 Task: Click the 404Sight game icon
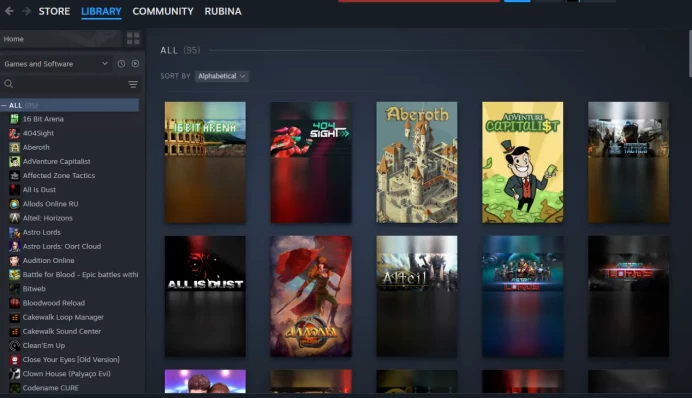click(x=15, y=133)
